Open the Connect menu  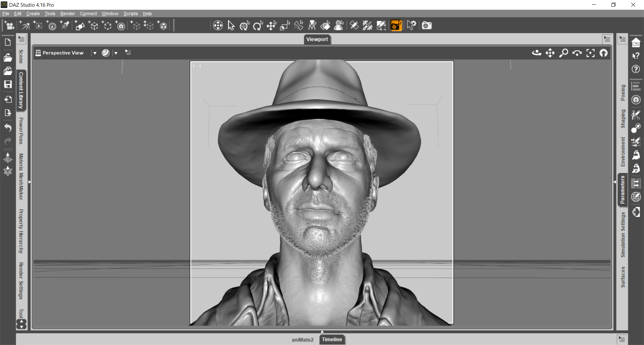pyautogui.click(x=88, y=14)
